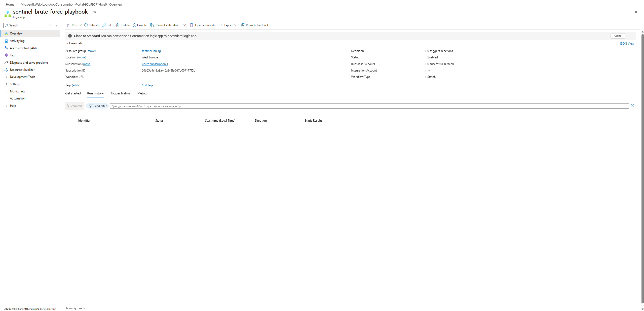644x311 pixels.
Task: Open in mobile icon button
Action: coord(192,25)
